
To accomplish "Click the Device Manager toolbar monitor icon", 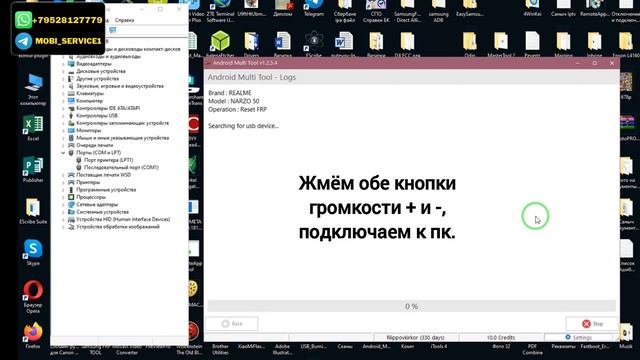I will click(x=113, y=30).
